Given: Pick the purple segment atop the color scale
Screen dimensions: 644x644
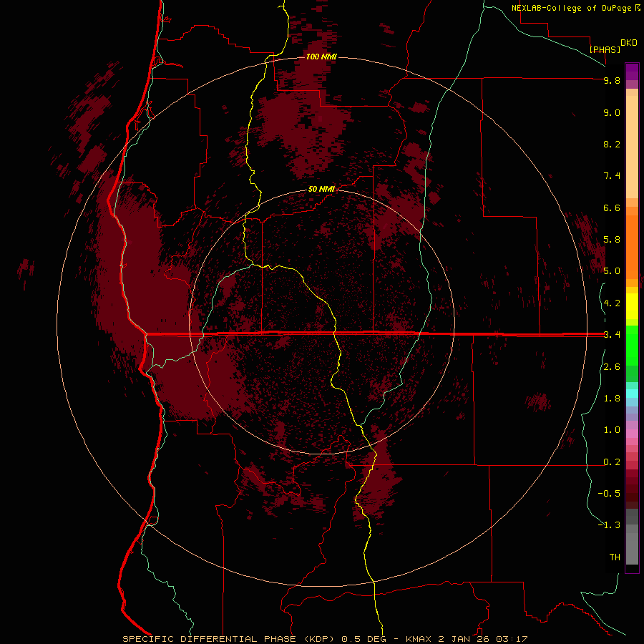Looking at the screenshot, I should pos(632,72).
